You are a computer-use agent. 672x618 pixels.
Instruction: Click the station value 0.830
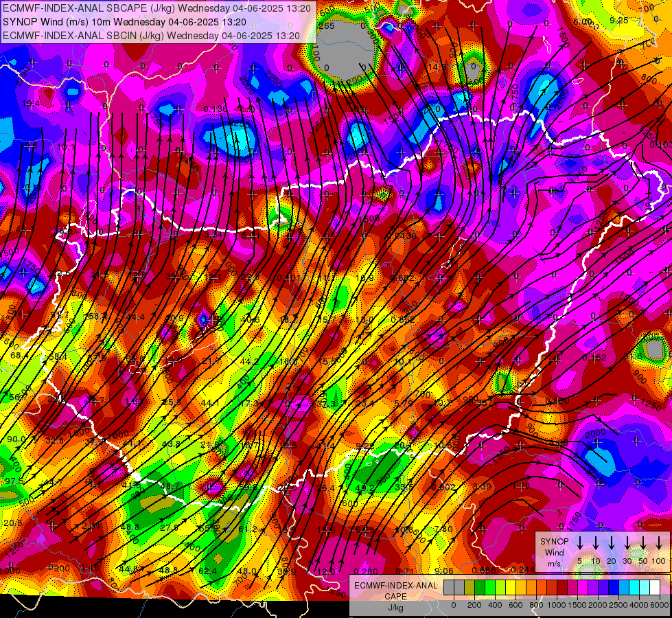(x=557, y=401)
